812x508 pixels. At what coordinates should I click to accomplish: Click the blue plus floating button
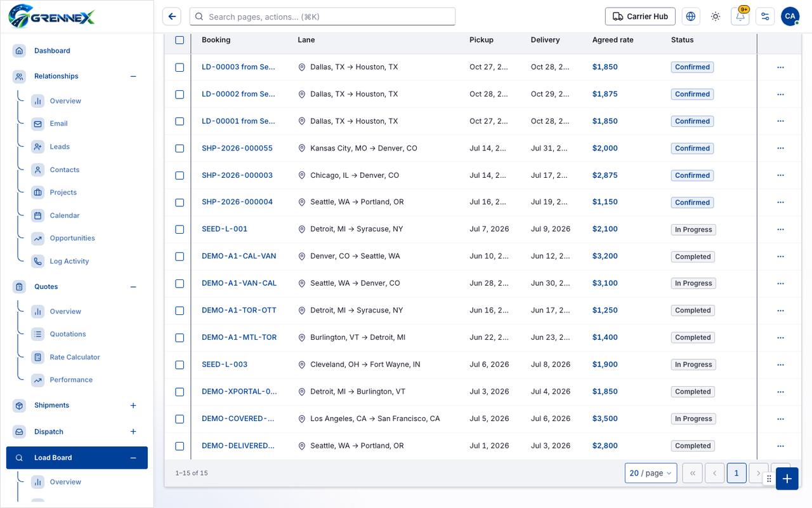787,479
